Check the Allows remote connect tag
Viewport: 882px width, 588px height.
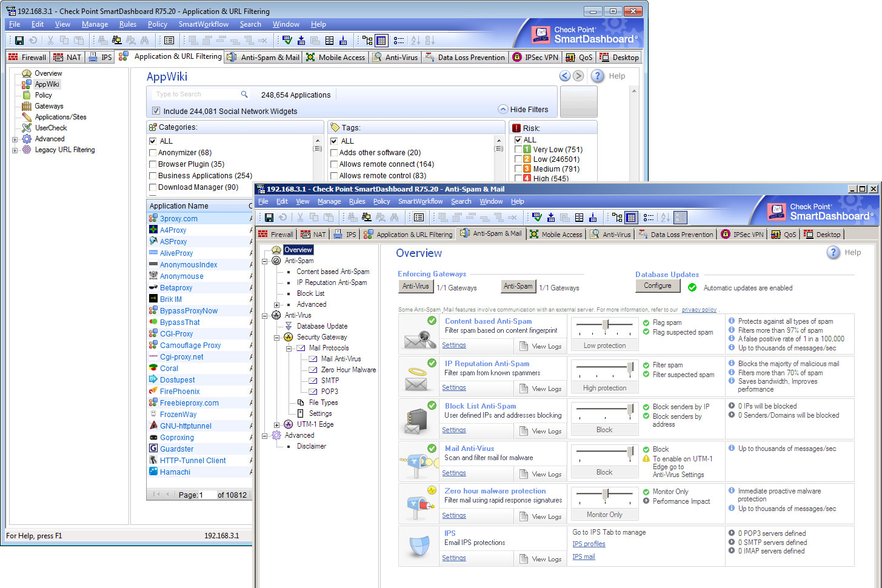point(334,164)
